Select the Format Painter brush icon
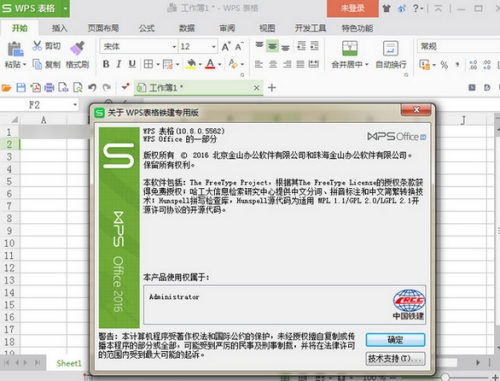This screenshot has width=500, height=381. tap(77, 48)
